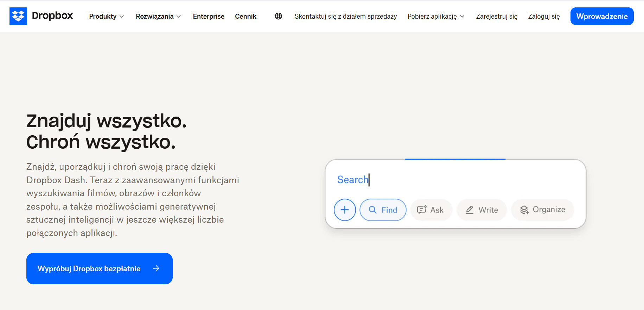Screen dimensions: 644x310
Task: Click Wypróbuj Dropbox bezpłatnie button
Action: 89,268
